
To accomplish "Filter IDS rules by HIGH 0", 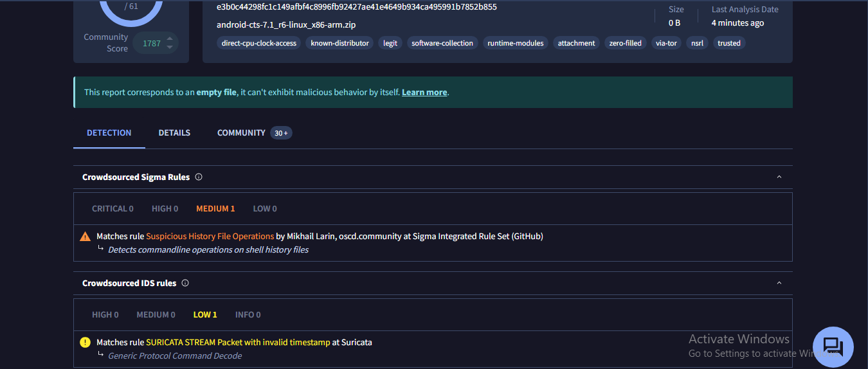I will pos(105,315).
